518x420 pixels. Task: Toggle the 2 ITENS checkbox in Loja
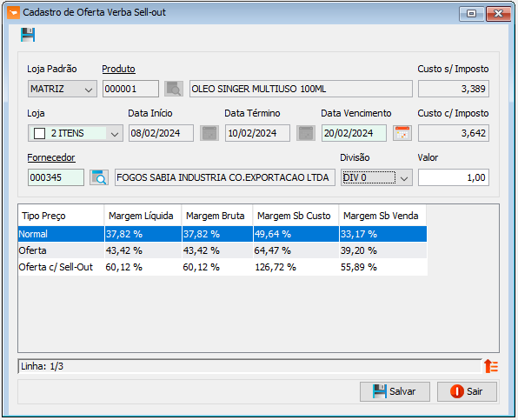(40, 134)
